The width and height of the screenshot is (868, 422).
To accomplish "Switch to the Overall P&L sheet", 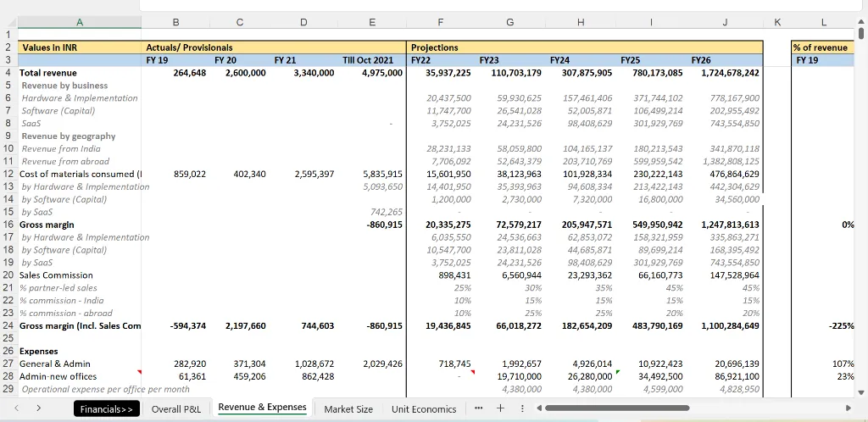I will (x=175, y=409).
